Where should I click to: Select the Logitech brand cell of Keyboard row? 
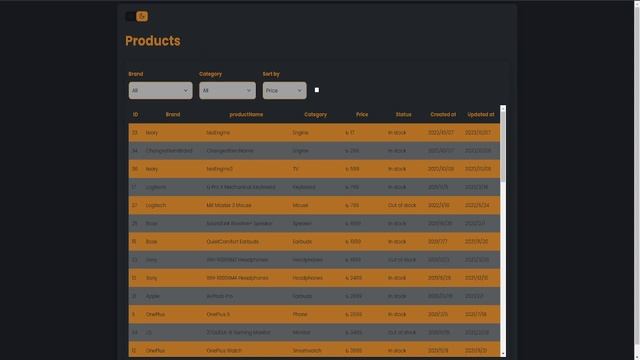tap(156, 187)
